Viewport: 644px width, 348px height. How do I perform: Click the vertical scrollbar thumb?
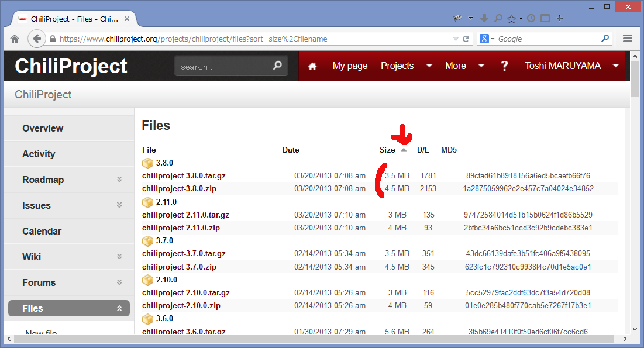(x=635, y=80)
